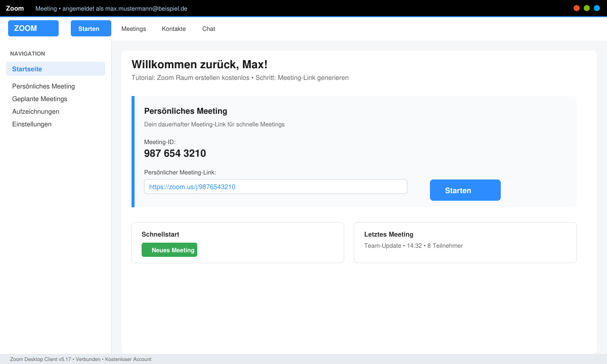
Task: Click the Persönliches Meeting card heading
Action: (x=186, y=111)
